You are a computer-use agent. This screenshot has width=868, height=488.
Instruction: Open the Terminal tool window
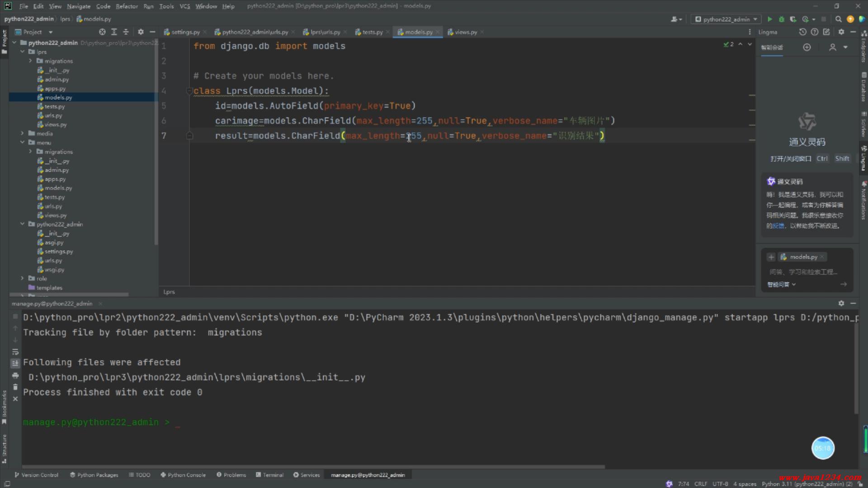pos(269,475)
